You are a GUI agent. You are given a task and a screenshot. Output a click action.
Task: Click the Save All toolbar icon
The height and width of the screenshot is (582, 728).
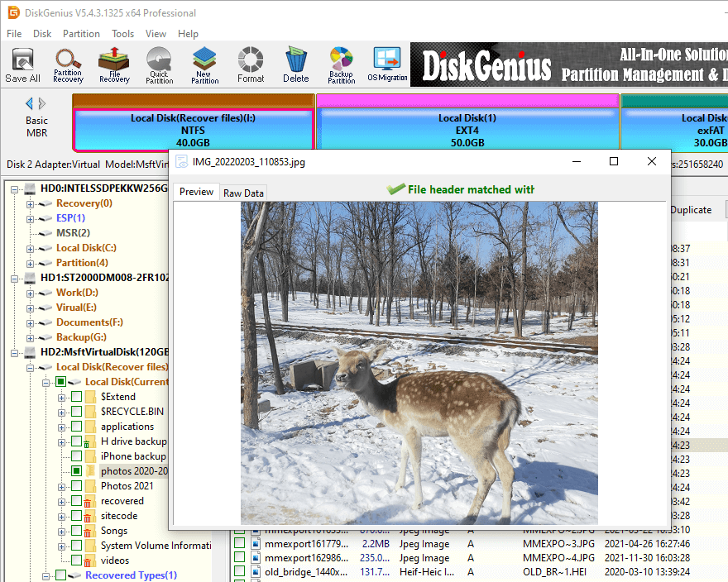[x=22, y=65]
